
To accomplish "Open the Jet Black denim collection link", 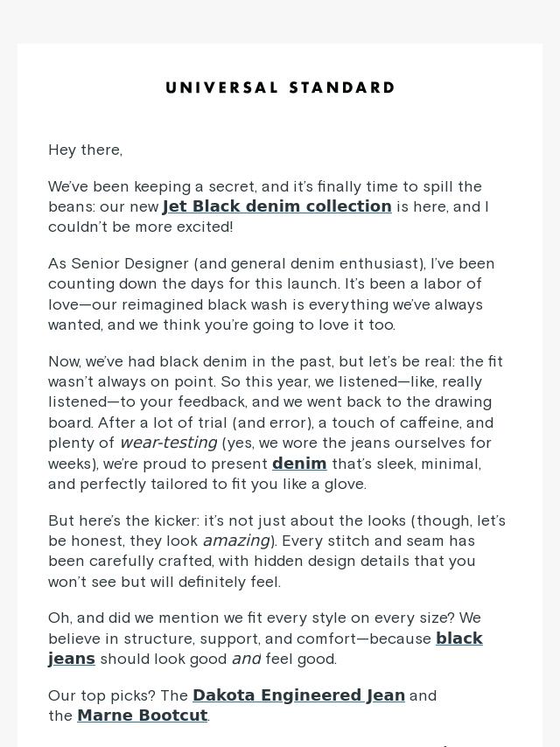I will pyautogui.click(x=276, y=206).
